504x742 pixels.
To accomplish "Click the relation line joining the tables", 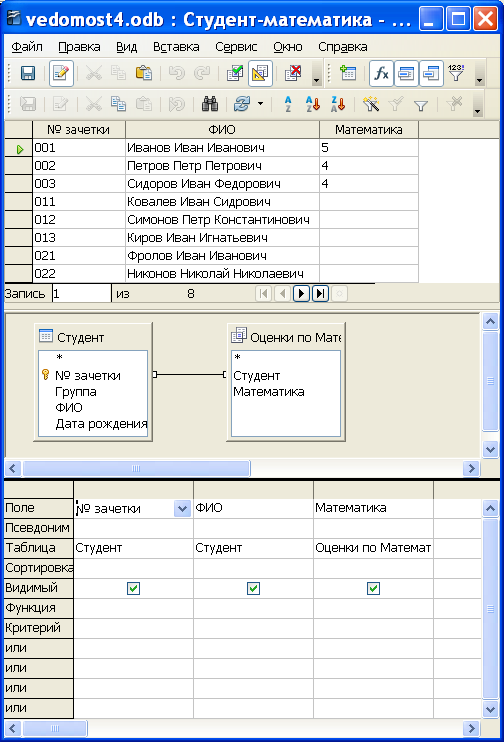I will click(189, 374).
